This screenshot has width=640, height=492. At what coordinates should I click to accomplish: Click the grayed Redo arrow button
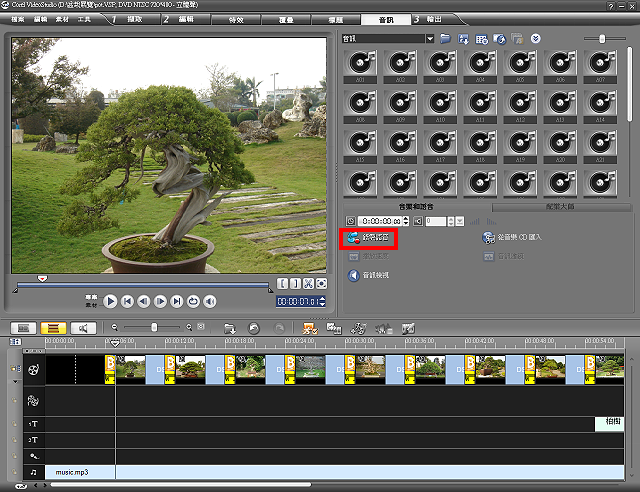(279, 328)
